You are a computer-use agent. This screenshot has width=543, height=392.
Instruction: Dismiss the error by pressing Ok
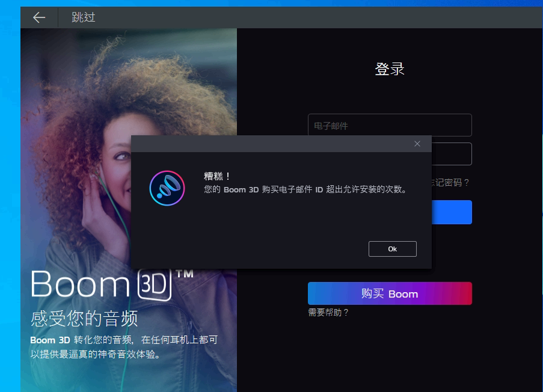pyautogui.click(x=392, y=248)
